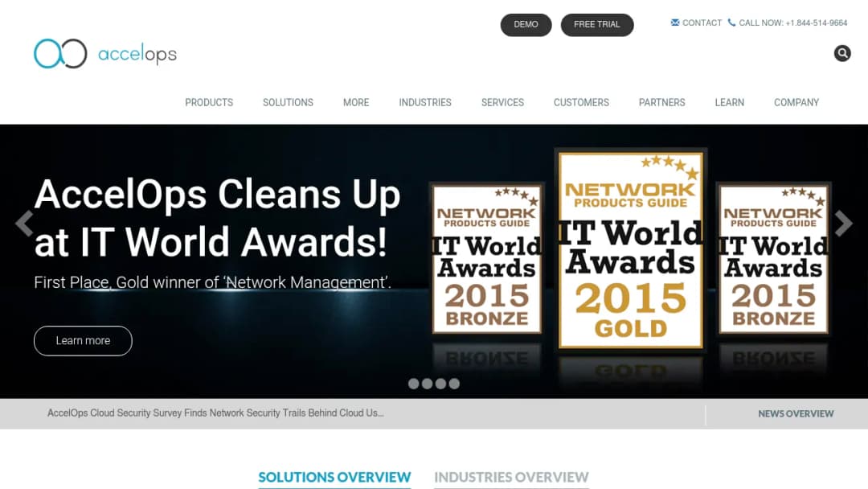
Task: Open the Partners menu
Action: click(662, 102)
